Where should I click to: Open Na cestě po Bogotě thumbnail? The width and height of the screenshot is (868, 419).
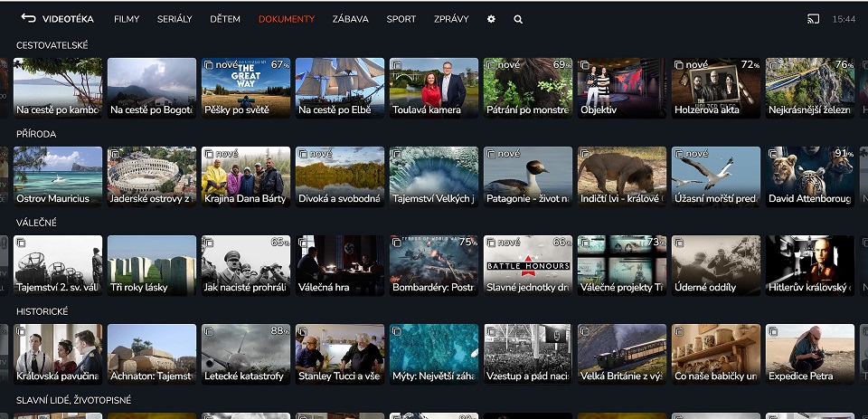click(152, 88)
